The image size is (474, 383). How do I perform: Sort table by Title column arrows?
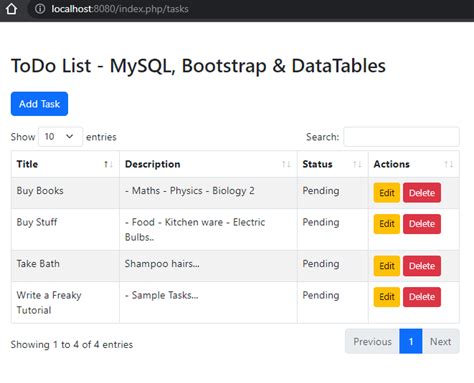[108, 164]
